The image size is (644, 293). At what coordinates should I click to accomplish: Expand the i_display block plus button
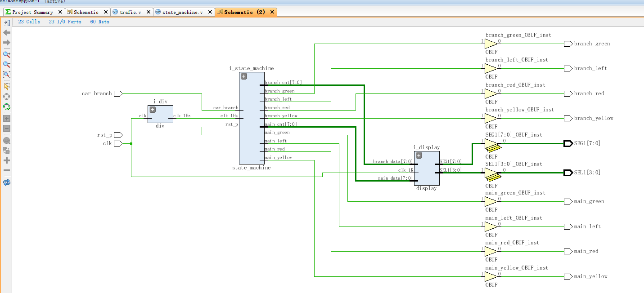pos(419,155)
